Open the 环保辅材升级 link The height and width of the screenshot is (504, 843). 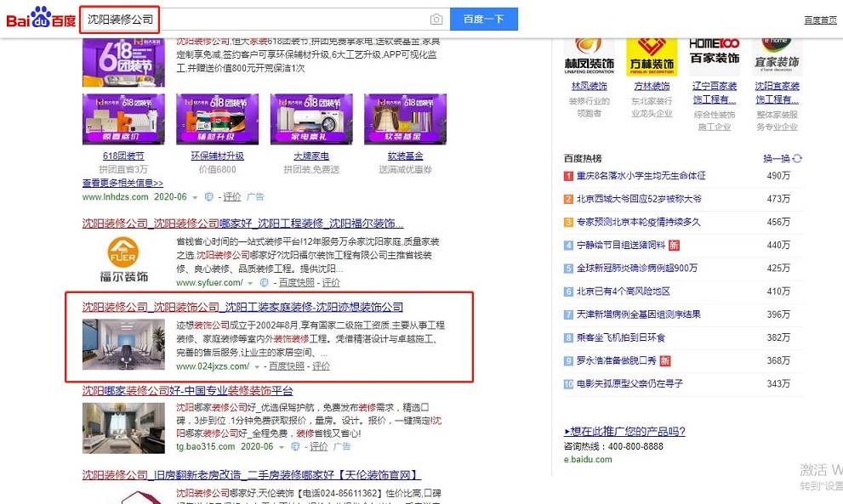(217, 156)
